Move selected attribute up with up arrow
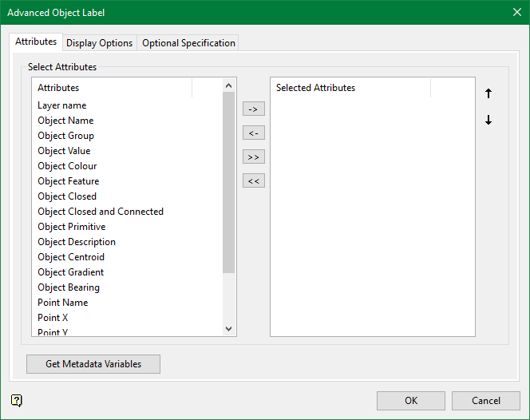530x420 pixels. (488, 93)
